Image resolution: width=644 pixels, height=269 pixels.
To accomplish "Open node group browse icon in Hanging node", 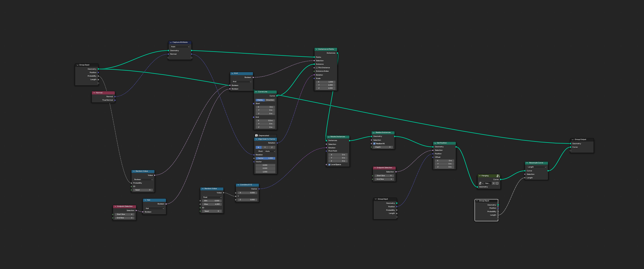I will 481,183.
